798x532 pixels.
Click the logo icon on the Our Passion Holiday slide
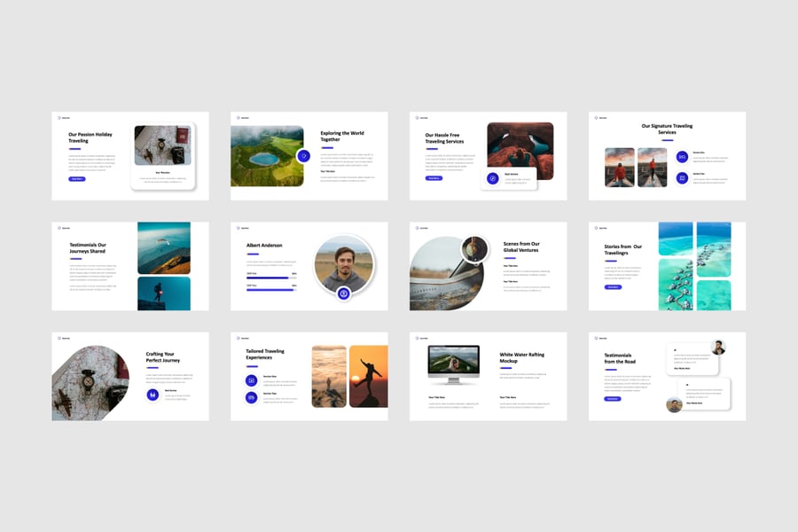(59, 117)
